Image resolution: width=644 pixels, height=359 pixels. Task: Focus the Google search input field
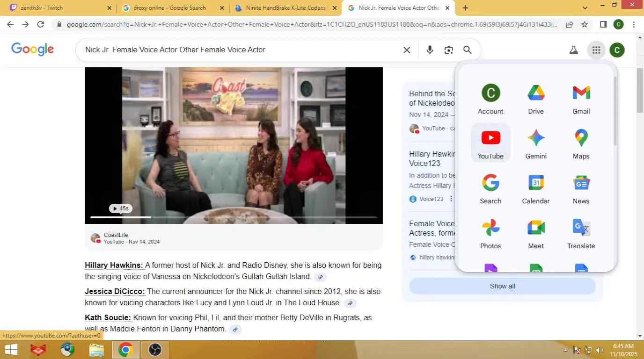[x=241, y=50]
